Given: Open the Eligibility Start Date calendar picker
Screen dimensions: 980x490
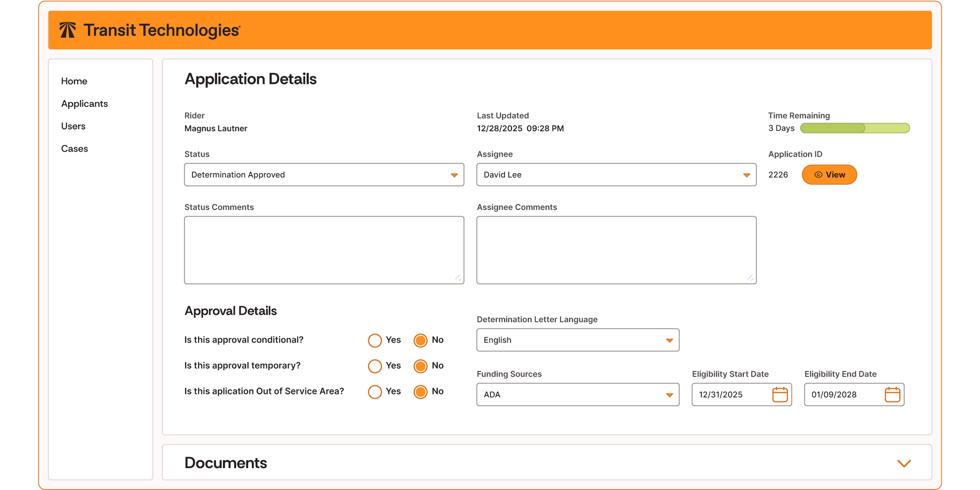Looking at the screenshot, I should click(x=779, y=395).
